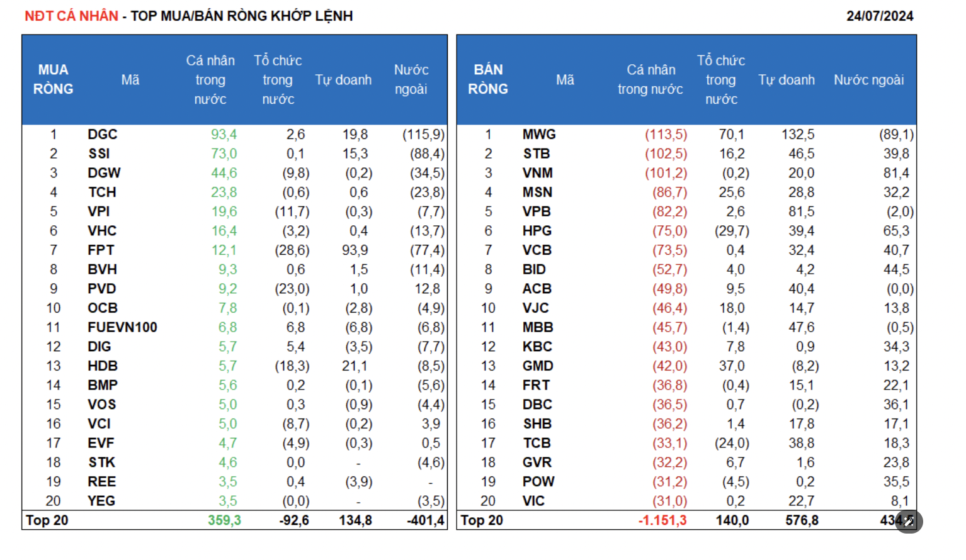Select ticker EVF
This screenshot has height=560, width=966.
(101, 443)
